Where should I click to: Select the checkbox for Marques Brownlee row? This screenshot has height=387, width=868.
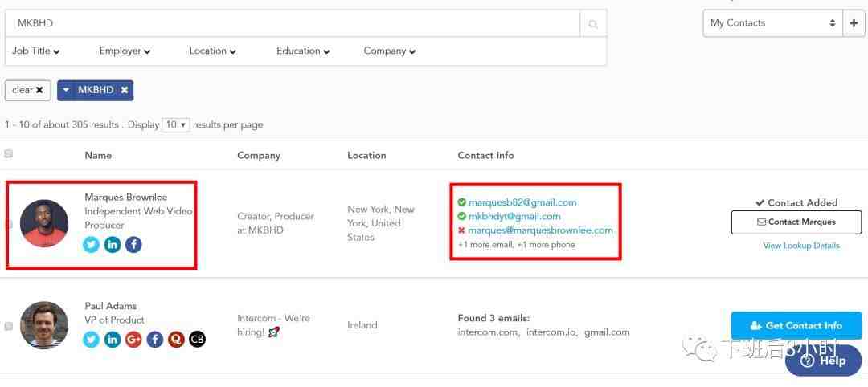[9, 224]
